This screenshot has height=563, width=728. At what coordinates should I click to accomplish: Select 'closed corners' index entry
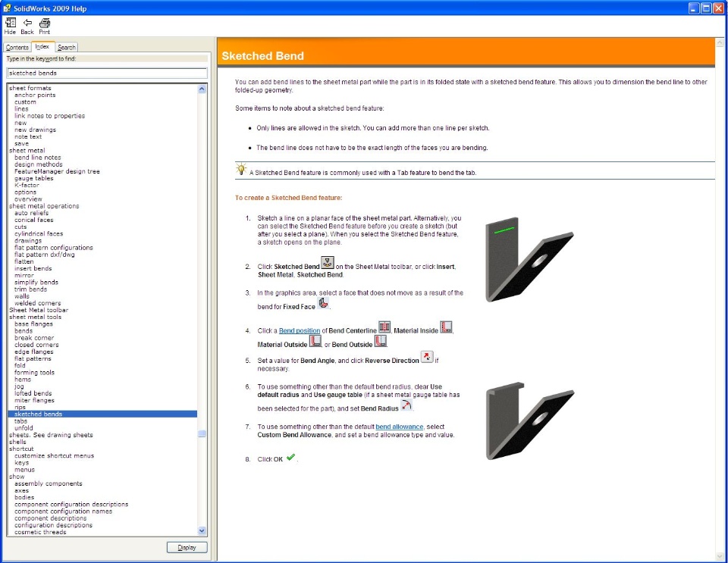(x=36, y=345)
